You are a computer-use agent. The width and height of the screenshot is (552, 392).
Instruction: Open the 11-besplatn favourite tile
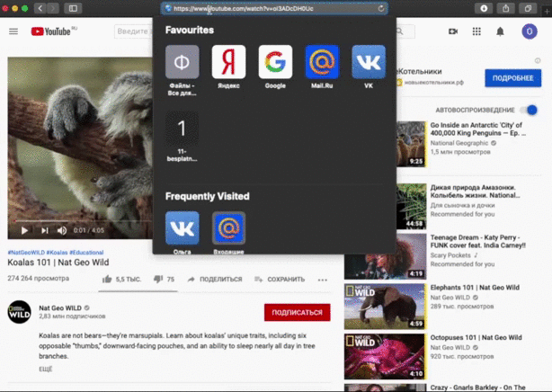[182, 129]
